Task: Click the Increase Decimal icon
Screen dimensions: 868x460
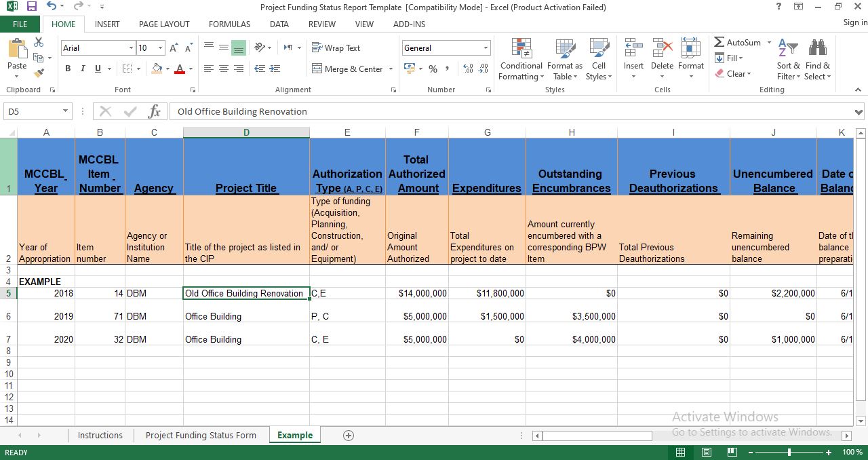Action: pos(467,69)
